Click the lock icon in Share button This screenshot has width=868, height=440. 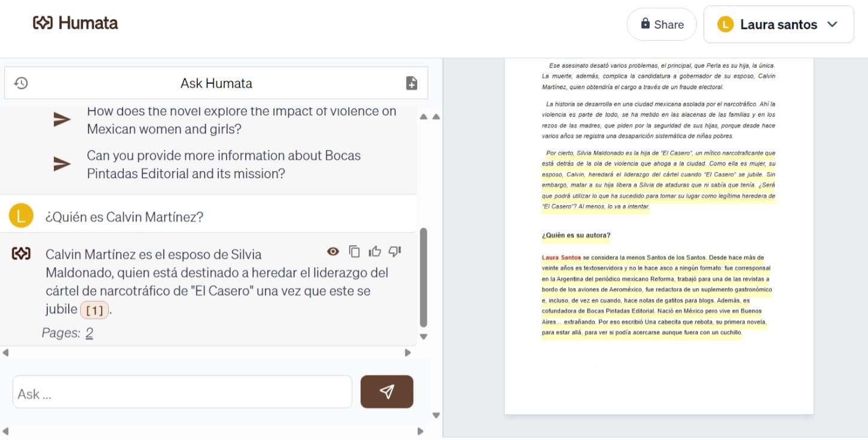coord(645,23)
